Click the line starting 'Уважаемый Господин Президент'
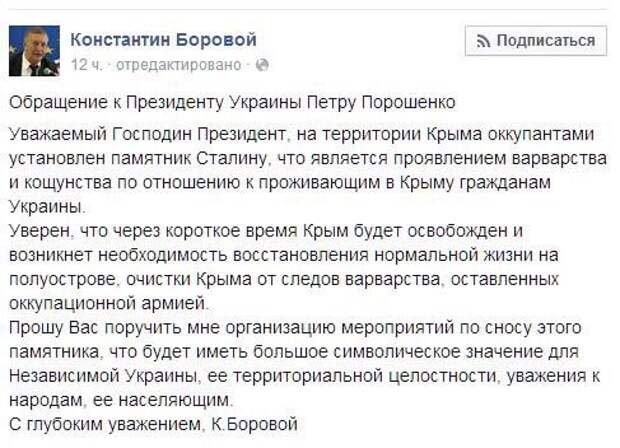This screenshot has width=620, height=448. pos(302,134)
